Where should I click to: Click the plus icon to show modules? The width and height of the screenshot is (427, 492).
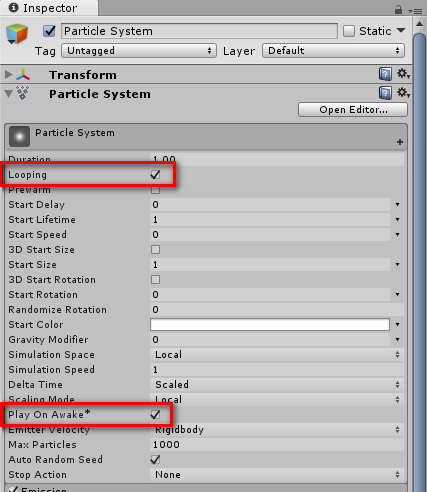(400, 142)
